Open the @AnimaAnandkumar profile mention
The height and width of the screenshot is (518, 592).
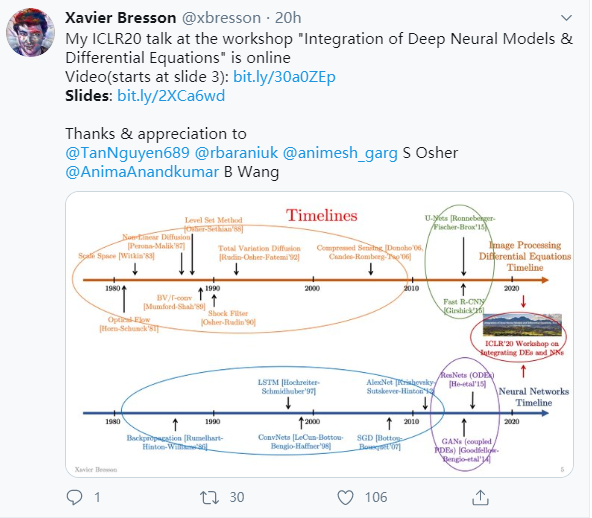click(x=142, y=172)
